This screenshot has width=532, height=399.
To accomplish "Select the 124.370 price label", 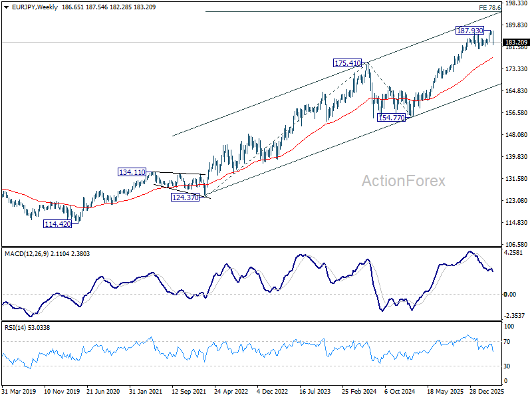I will click(186, 197).
